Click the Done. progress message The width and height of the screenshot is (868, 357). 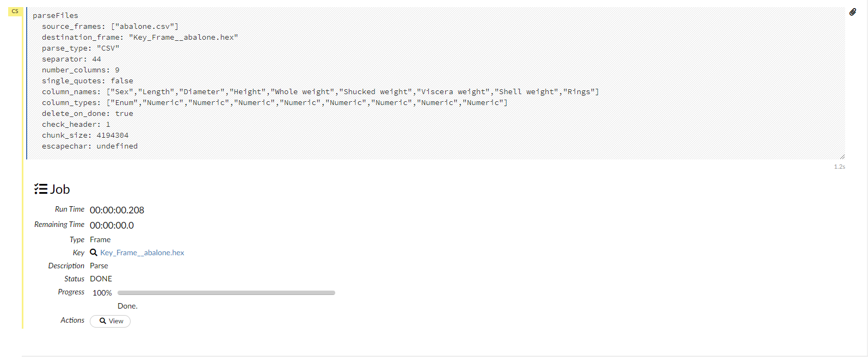click(x=127, y=306)
